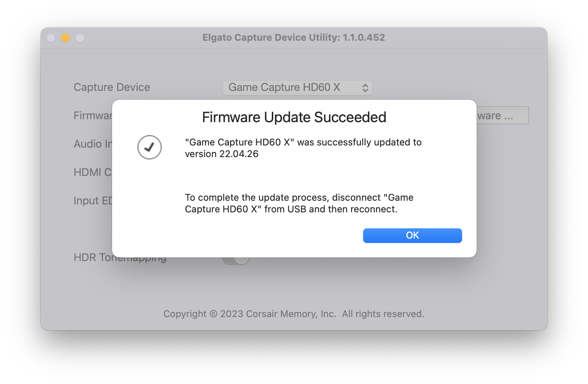Click the partially covered Audio label
This screenshot has height=384, width=588.
pyautogui.click(x=93, y=144)
